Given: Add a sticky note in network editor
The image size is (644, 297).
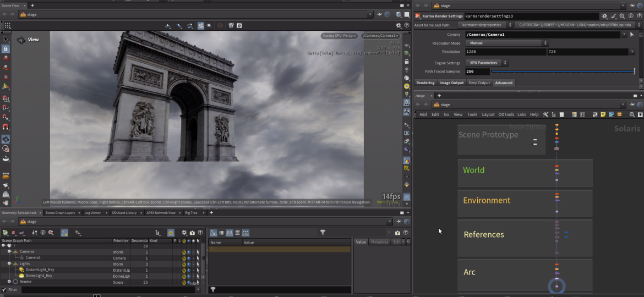Looking at the screenshot, I should point(603,114).
